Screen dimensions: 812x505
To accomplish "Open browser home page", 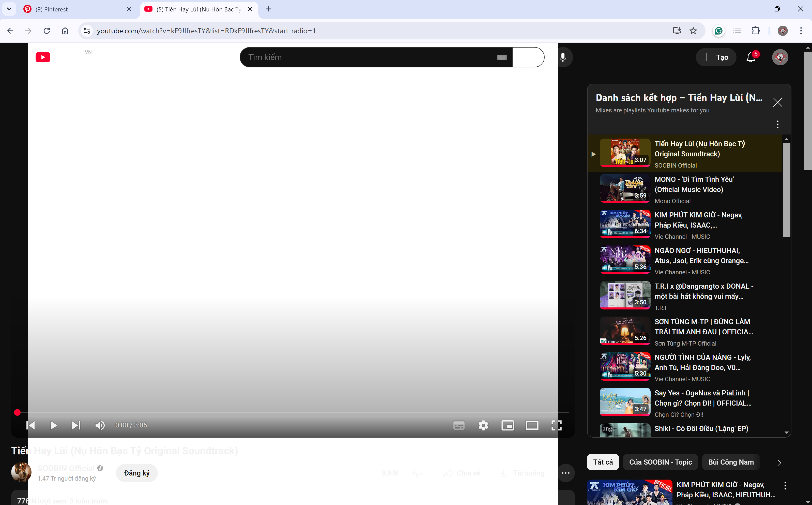I will 65,31.
